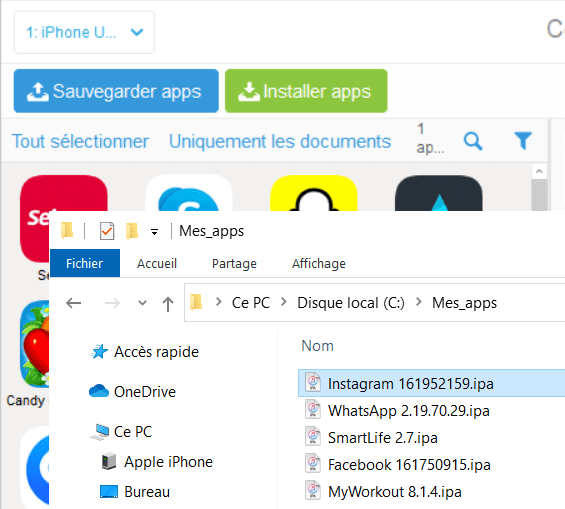Click Ce PC in the address bar
This screenshot has height=509, width=565.
pos(251,303)
